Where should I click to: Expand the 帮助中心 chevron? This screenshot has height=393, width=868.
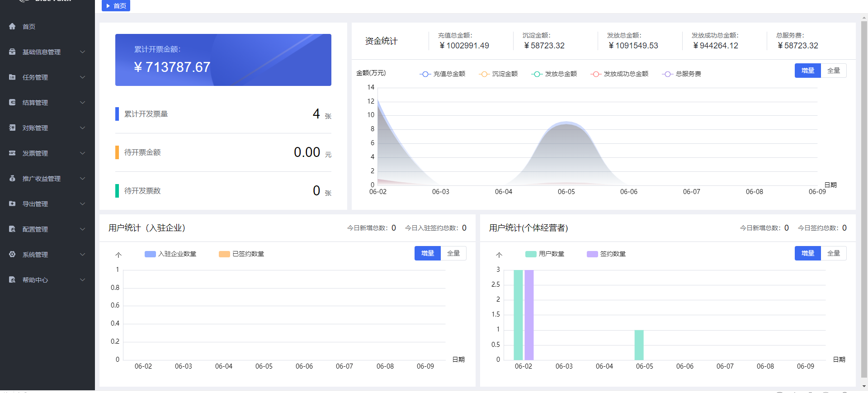pyautogui.click(x=83, y=279)
